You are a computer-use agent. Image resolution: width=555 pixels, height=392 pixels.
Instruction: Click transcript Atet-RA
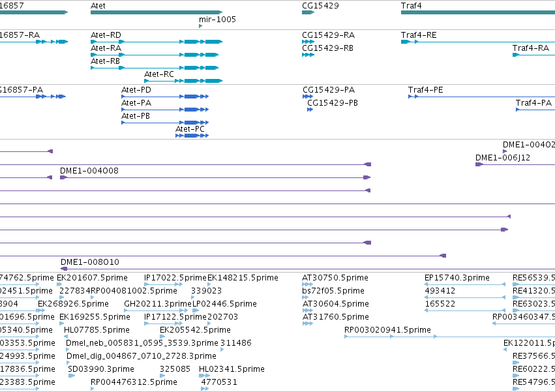tap(155, 55)
